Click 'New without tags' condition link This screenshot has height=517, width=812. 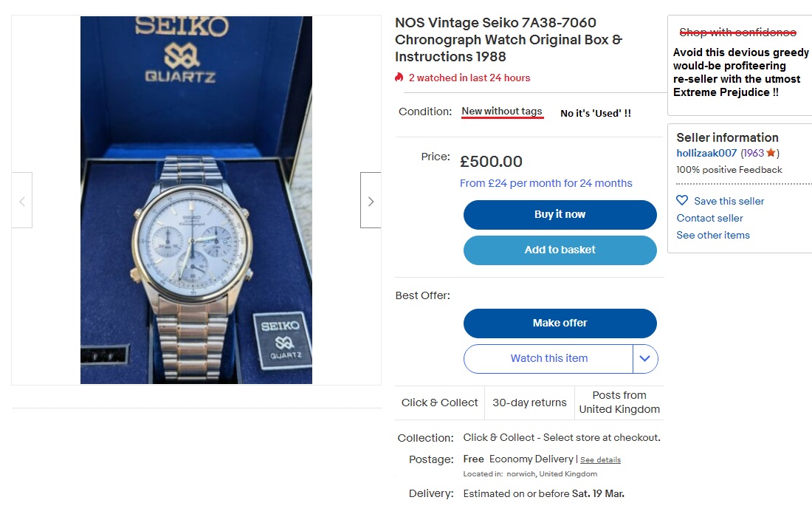502,112
